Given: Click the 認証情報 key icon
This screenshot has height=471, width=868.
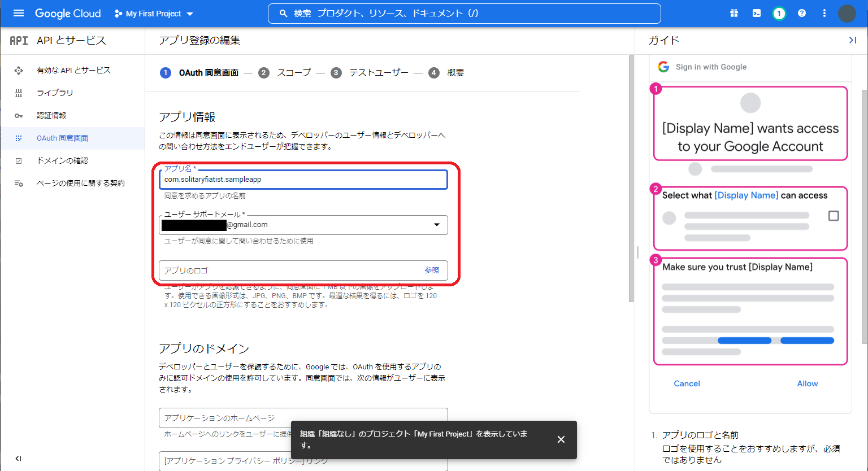Looking at the screenshot, I should point(19,115).
